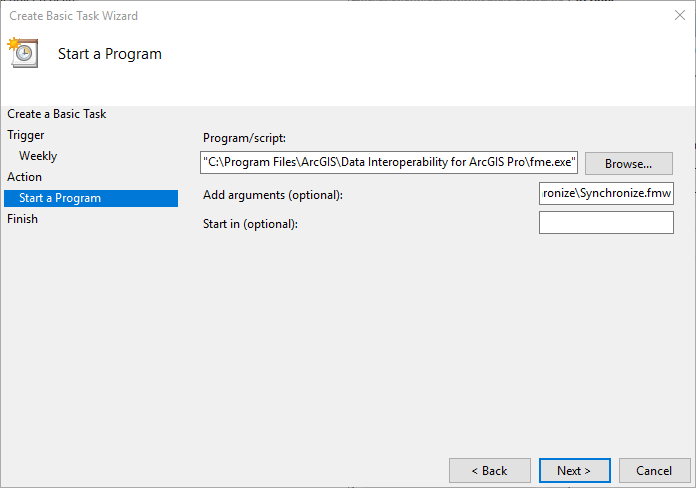Focus the empty Start in field
Viewport: 696px width, 488px height.
tap(606, 222)
